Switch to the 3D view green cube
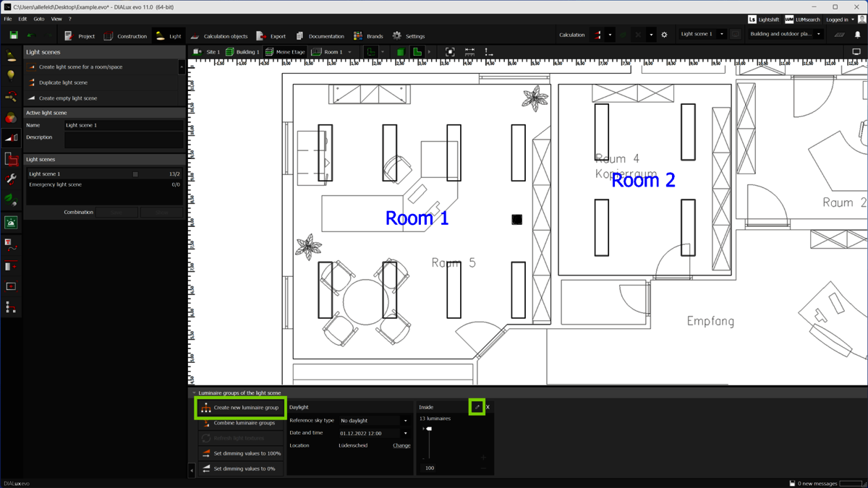Image resolution: width=868 pixels, height=488 pixels. [x=400, y=52]
